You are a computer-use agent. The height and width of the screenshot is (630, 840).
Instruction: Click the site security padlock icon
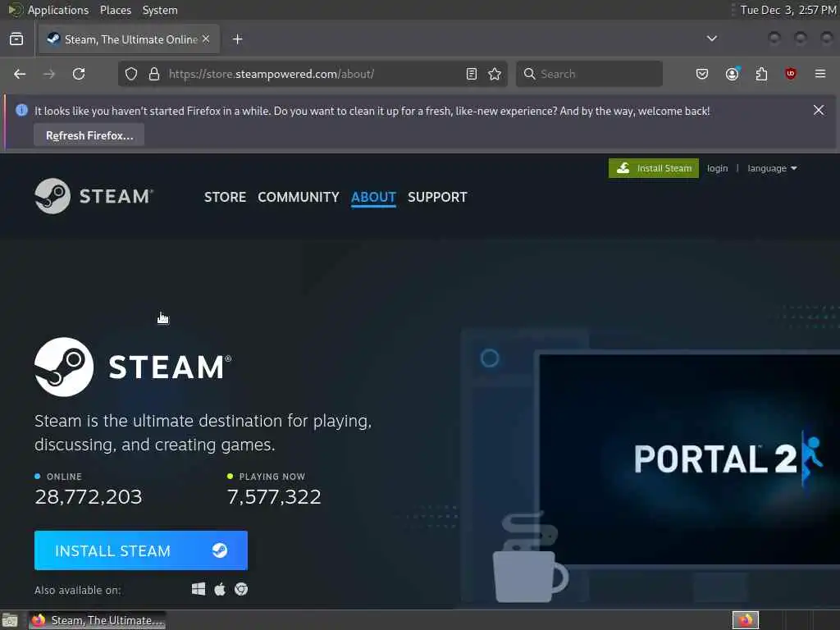tap(154, 74)
